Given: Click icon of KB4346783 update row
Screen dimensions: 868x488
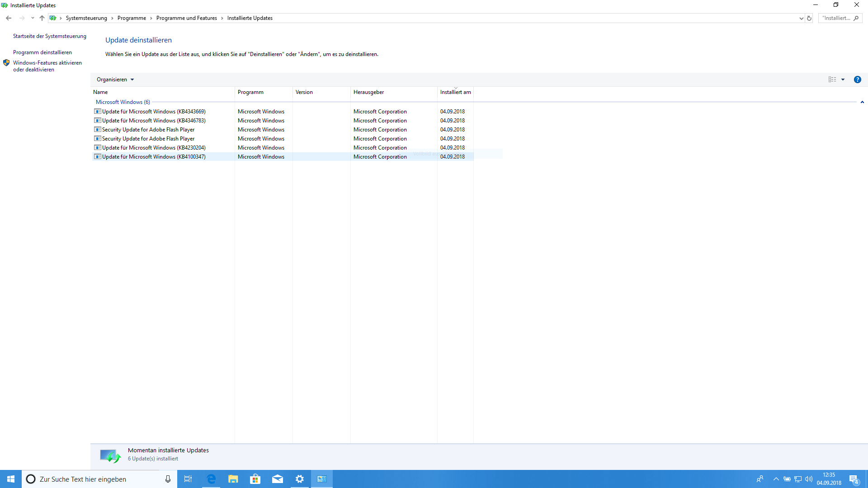Looking at the screenshot, I should point(97,121).
